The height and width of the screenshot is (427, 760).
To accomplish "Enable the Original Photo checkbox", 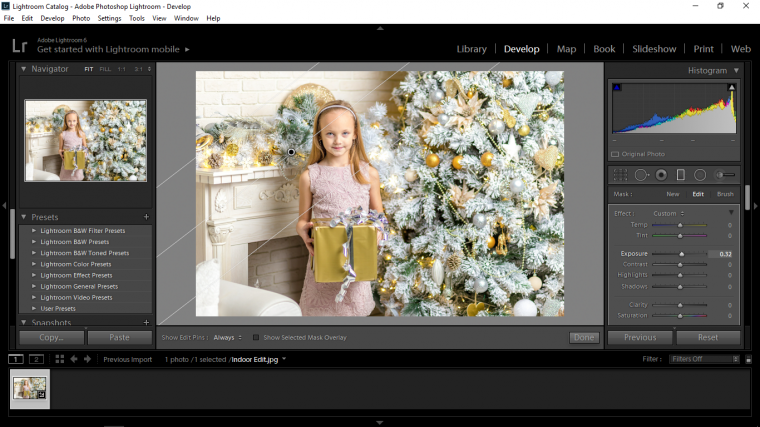I will (x=615, y=154).
